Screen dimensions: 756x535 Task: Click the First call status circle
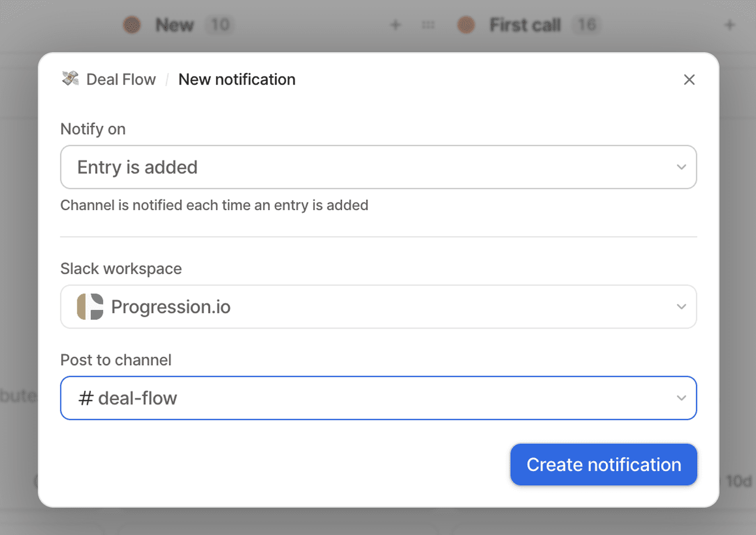(x=466, y=25)
